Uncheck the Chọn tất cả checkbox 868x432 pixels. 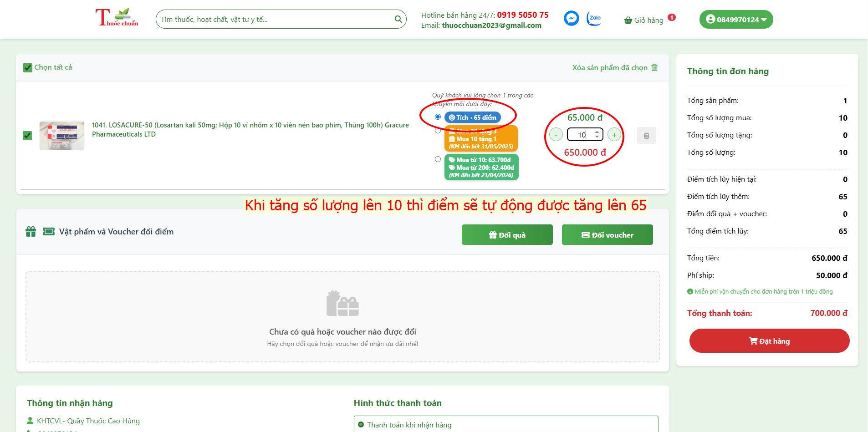[x=27, y=67]
